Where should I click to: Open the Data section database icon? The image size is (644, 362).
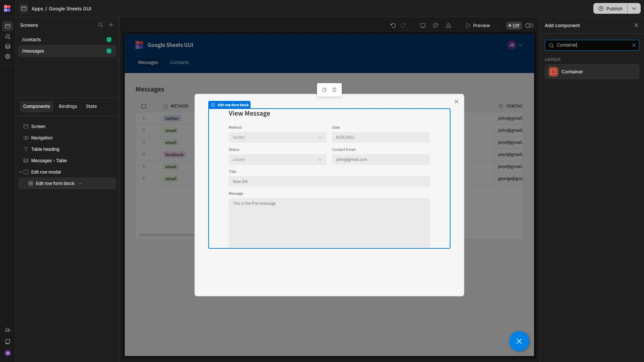[x=8, y=46]
